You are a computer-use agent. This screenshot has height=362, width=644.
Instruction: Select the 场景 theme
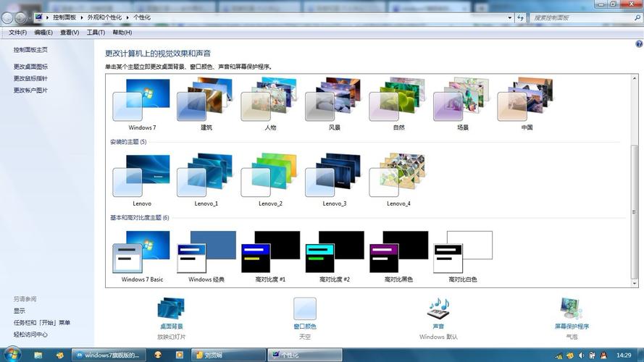point(462,105)
